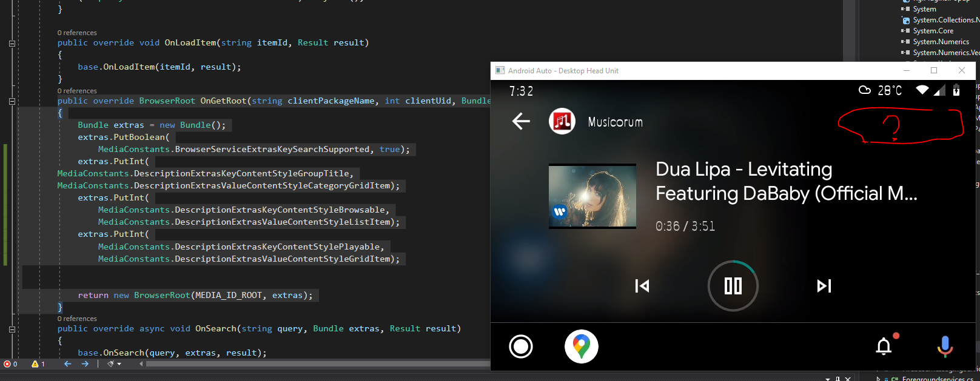Click the Android Auto window title bar icon
Image resolution: width=980 pixels, height=381 pixels.
500,70
